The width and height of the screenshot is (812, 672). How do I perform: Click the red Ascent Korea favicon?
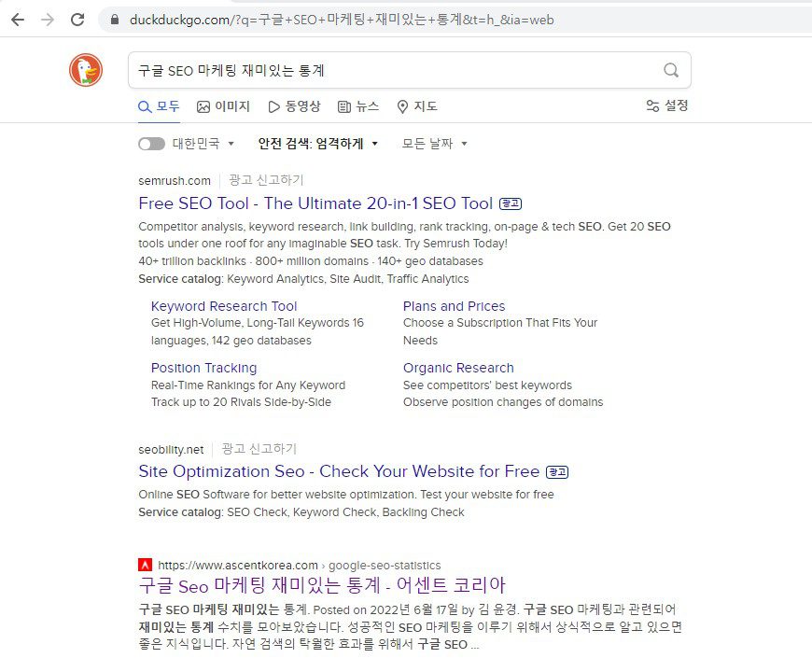click(145, 565)
